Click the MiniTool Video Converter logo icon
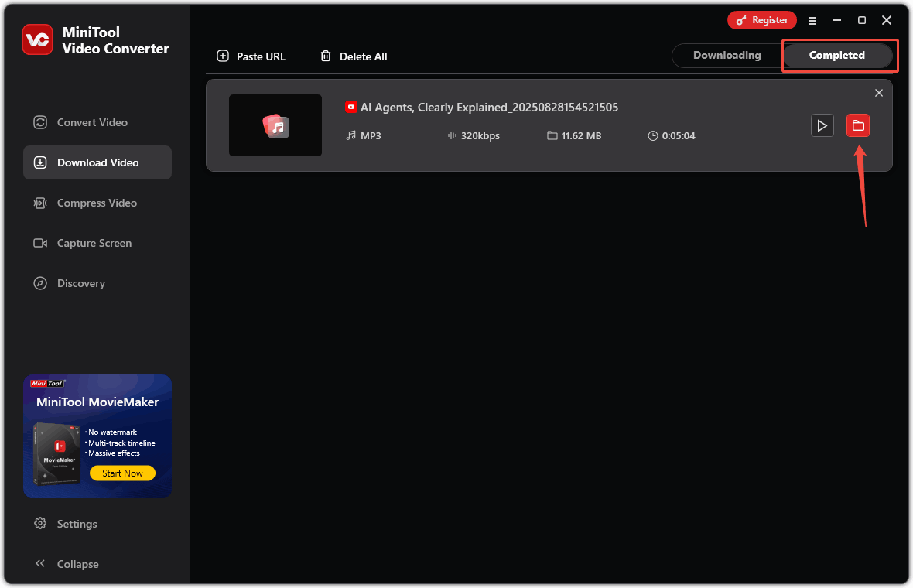 37,39
